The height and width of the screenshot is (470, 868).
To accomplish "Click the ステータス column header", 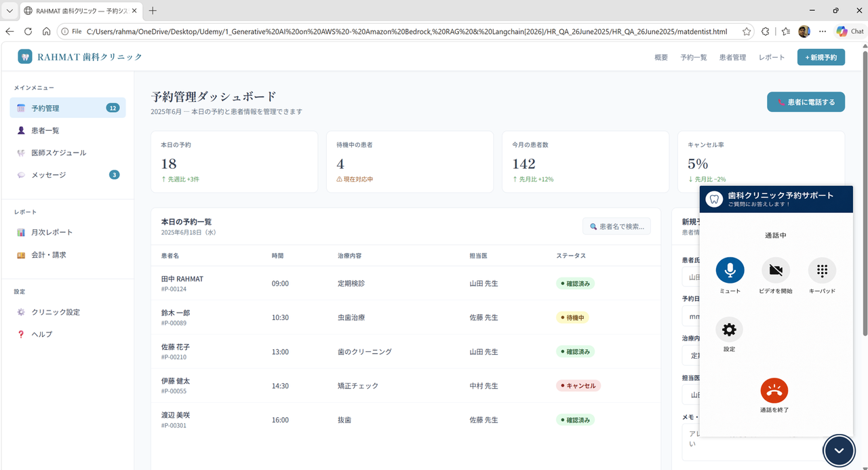I will pyautogui.click(x=571, y=256).
